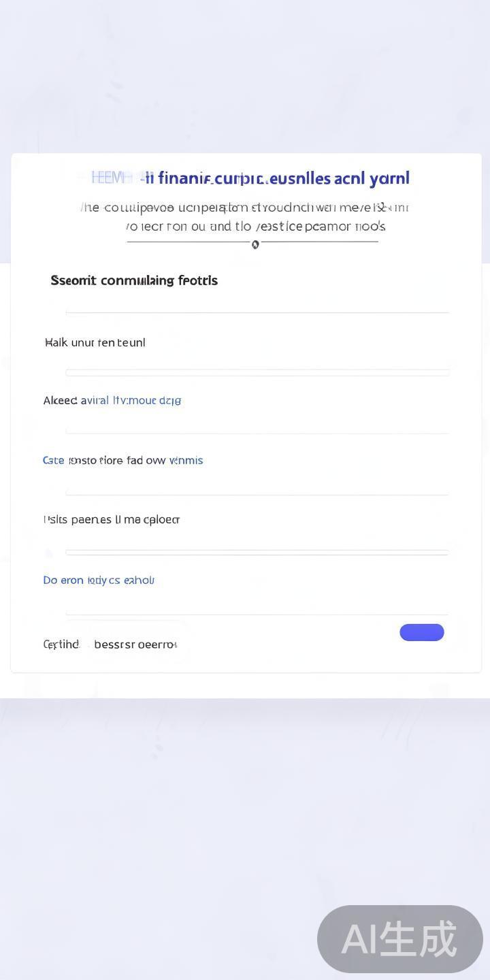Follow the 'Do eron iedy cs eahol' link

coord(99,580)
